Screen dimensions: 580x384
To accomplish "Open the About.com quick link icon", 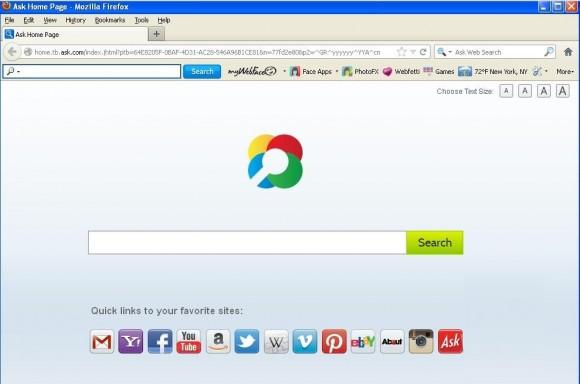I will pyautogui.click(x=392, y=341).
